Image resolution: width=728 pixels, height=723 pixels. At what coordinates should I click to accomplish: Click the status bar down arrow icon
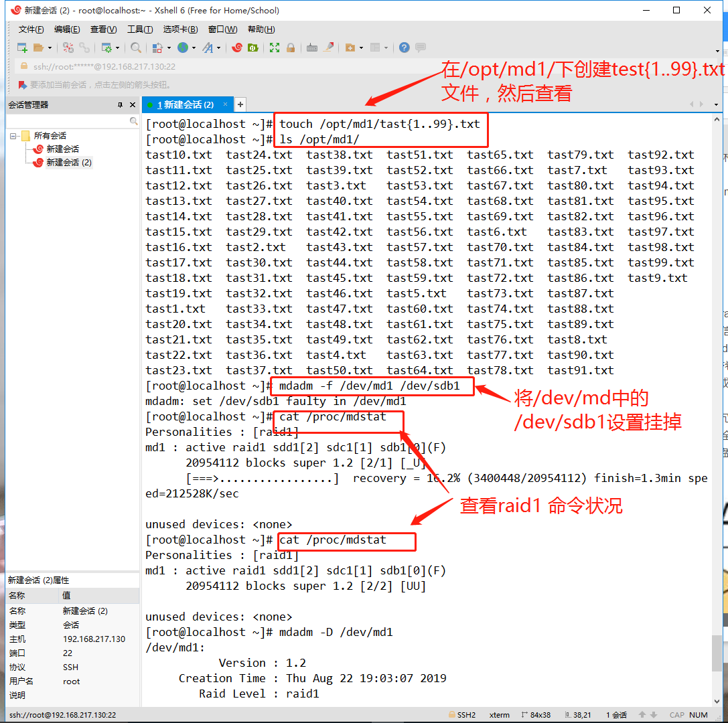654,715
